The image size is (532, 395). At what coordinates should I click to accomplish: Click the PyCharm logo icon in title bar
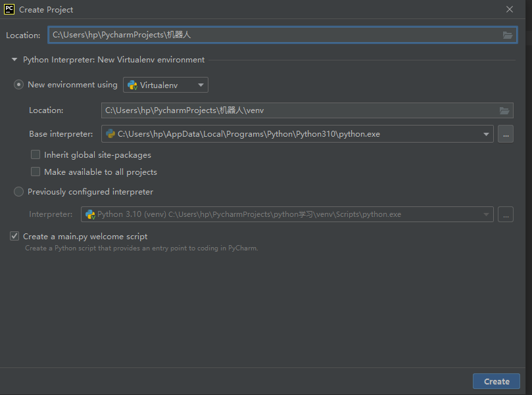(x=9, y=9)
